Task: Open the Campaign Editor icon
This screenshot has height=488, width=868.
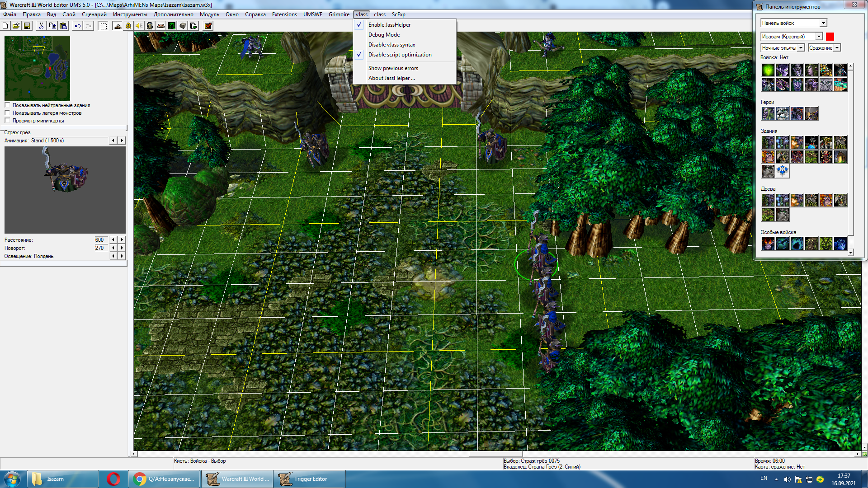Action: click(161, 26)
